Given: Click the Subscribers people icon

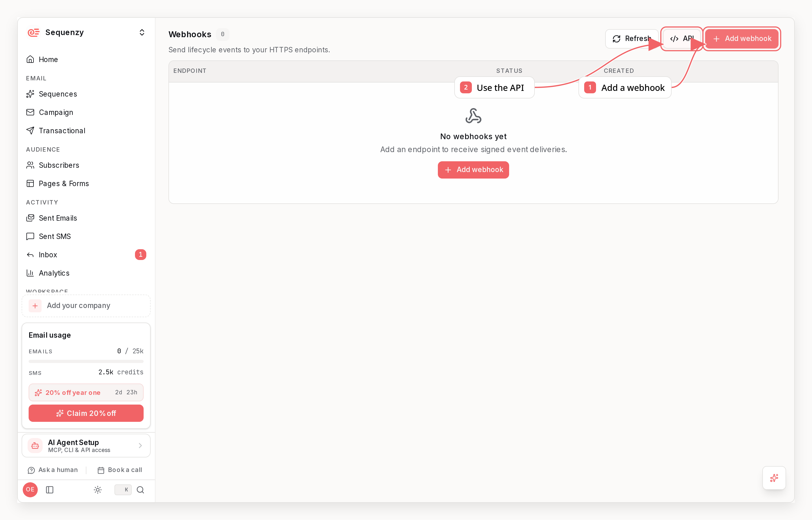Looking at the screenshot, I should pyautogui.click(x=31, y=165).
